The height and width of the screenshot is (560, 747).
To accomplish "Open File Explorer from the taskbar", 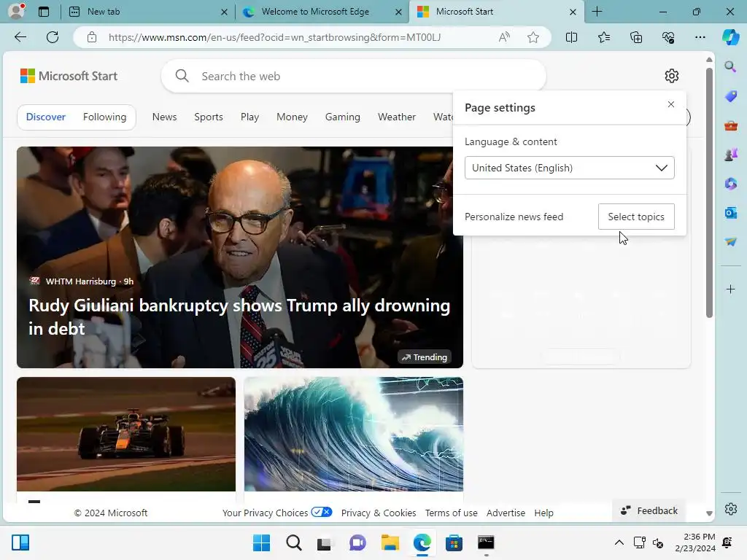I will 390,542.
